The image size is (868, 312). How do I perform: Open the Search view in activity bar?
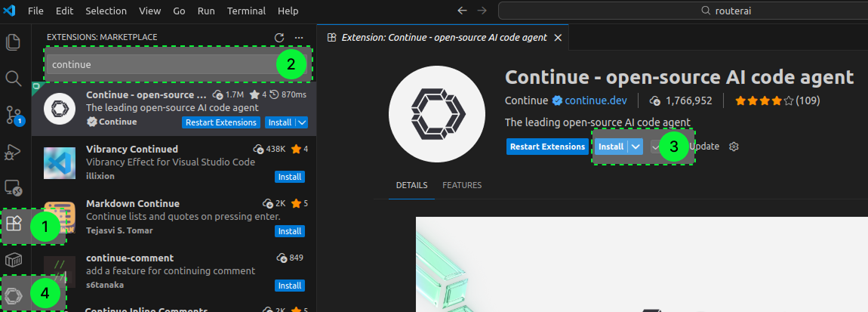(x=14, y=78)
